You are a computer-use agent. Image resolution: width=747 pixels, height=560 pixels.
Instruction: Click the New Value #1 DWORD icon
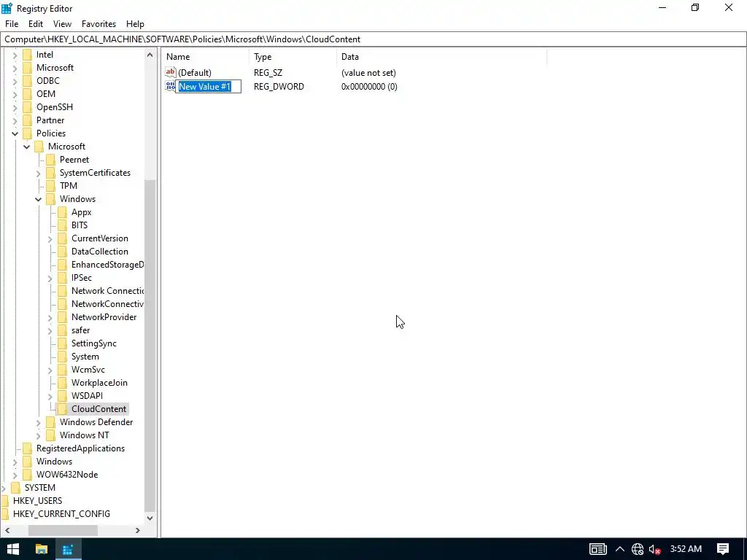pyautogui.click(x=170, y=86)
